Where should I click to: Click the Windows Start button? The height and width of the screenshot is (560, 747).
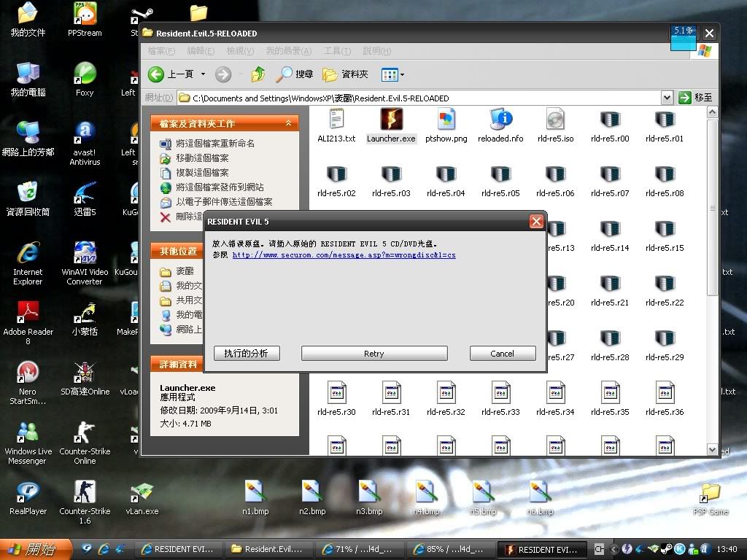tap(32, 549)
